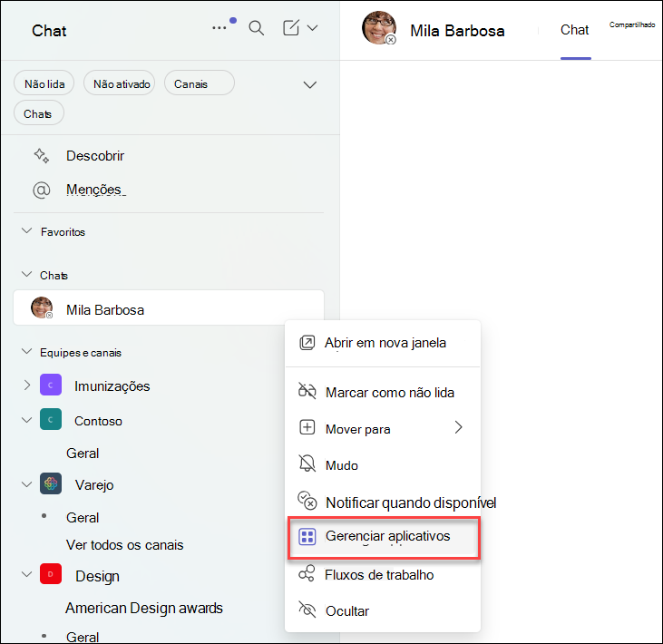Open new chat options dropdown arrow

313,28
